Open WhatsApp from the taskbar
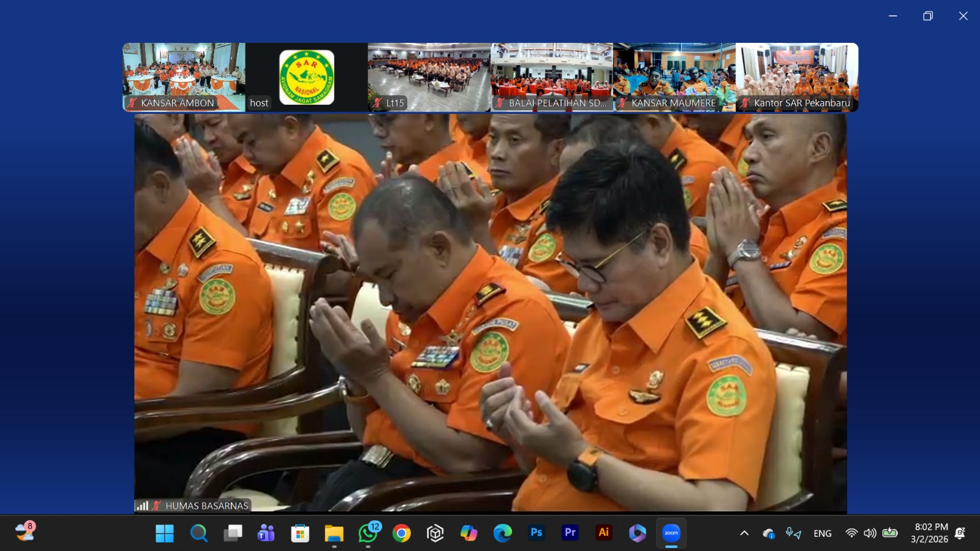The height and width of the screenshot is (551, 980). [x=368, y=533]
